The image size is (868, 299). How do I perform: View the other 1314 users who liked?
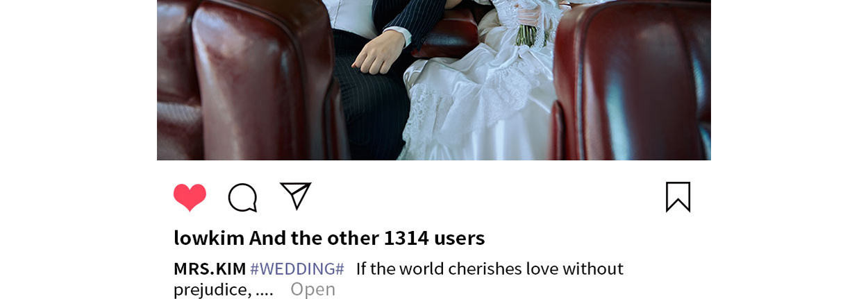tap(367, 238)
